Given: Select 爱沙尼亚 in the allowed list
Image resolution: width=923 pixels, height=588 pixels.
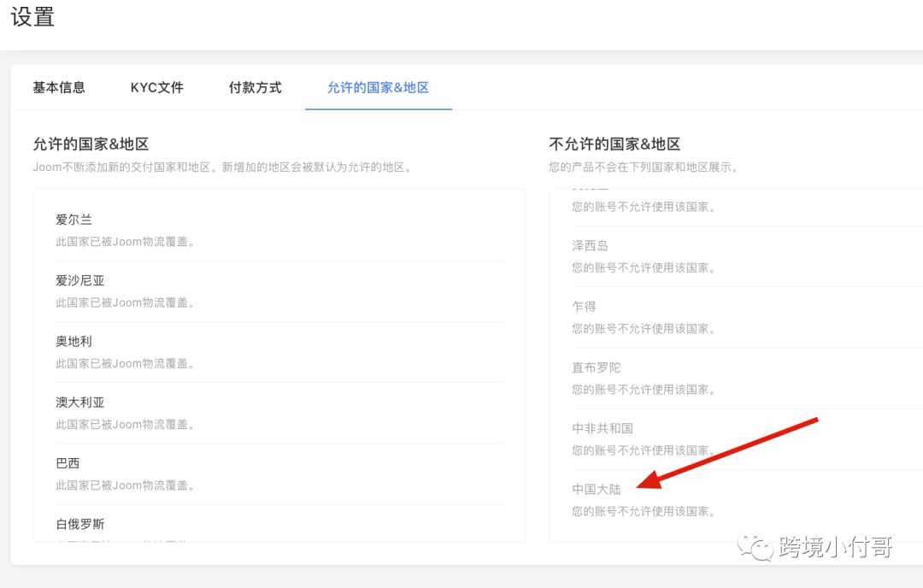Looking at the screenshot, I should pos(80,281).
